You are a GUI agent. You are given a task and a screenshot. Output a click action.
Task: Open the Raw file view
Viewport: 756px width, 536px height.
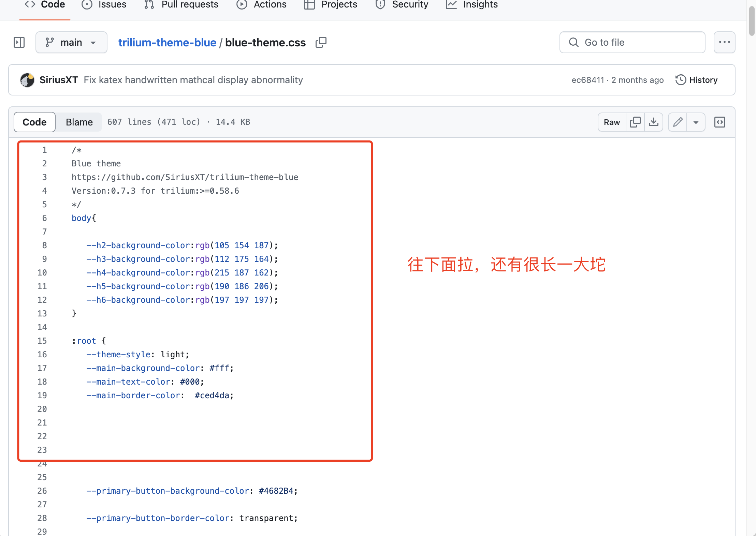pyautogui.click(x=612, y=122)
